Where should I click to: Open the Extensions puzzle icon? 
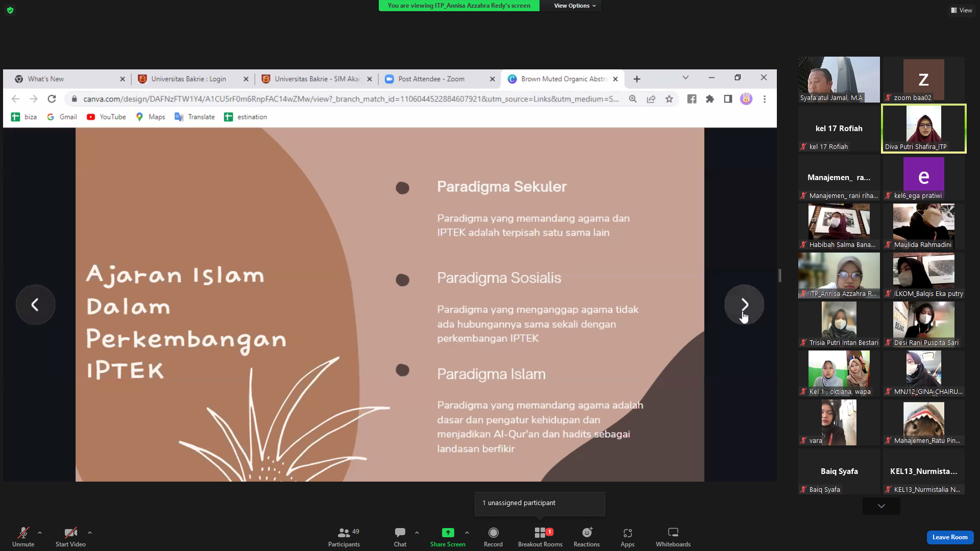[710, 99]
